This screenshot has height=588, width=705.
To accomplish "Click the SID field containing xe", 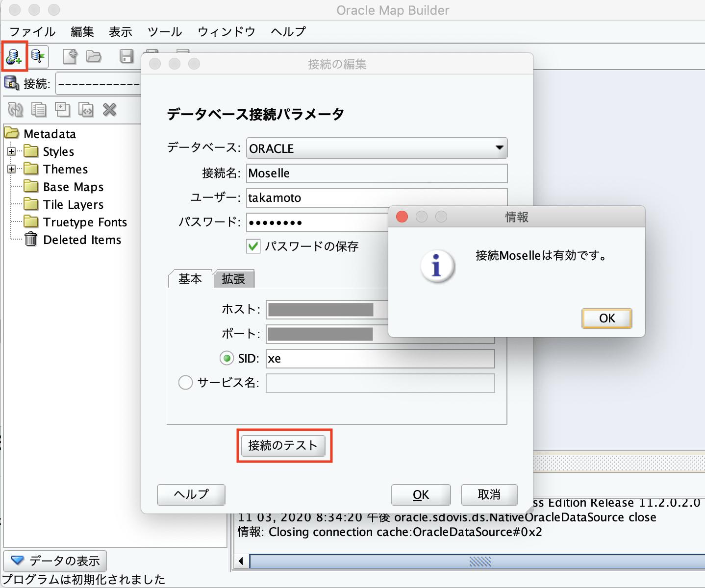I will coord(380,359).
